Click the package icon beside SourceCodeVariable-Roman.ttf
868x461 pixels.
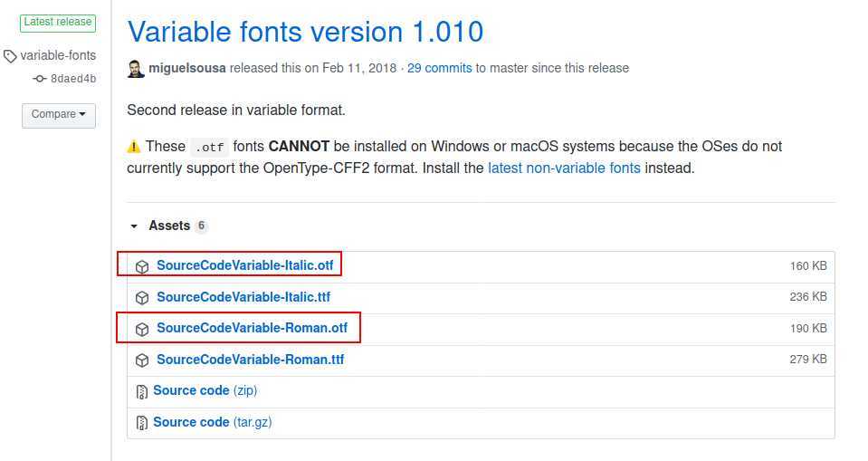click(x=142, y=360)
